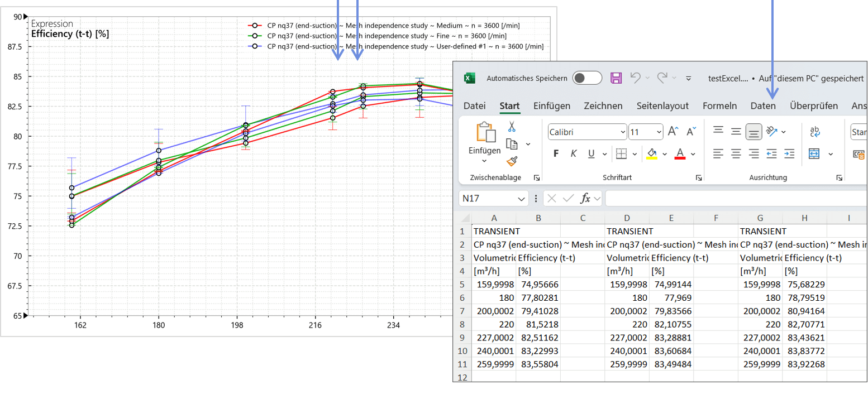Screen dimensions: 868x399
Task: Click inside the formula bar field
Action: pyautogui.click(x=736, y=198)
